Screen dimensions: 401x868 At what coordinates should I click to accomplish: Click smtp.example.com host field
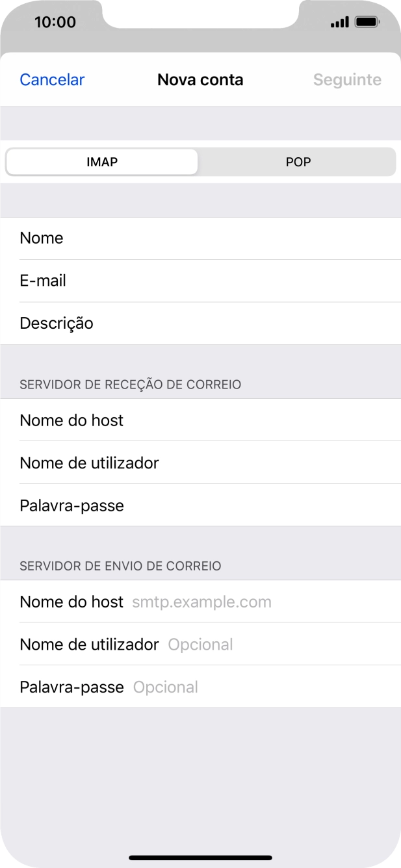pos(200,602)
